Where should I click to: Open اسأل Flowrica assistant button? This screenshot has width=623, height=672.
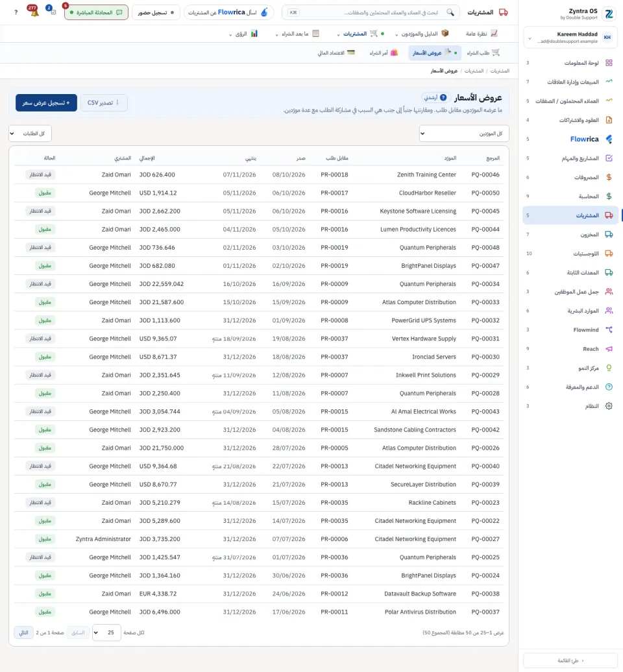point(228,12)
